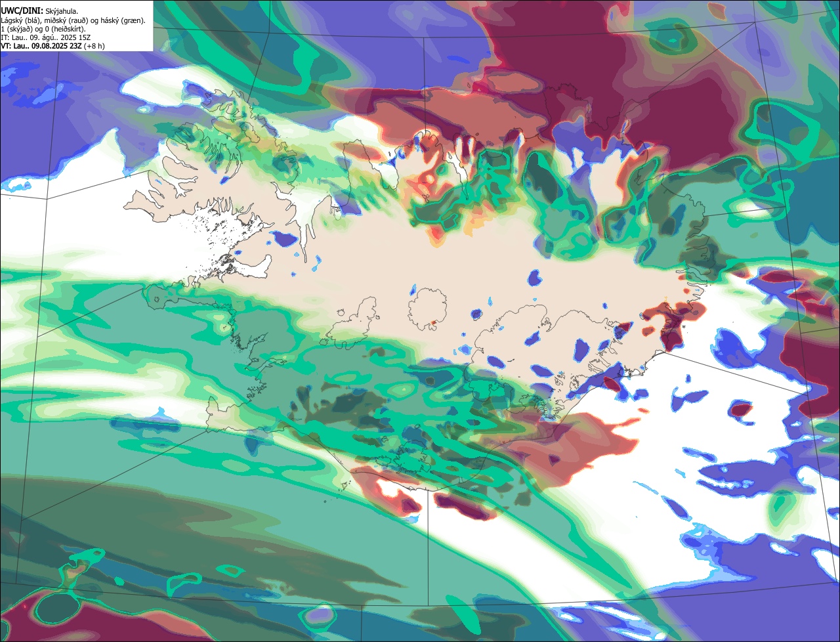
Task: Click the "Lágský (blá), miðský (rauð) og háský (græn)." line
Action: 73,20
